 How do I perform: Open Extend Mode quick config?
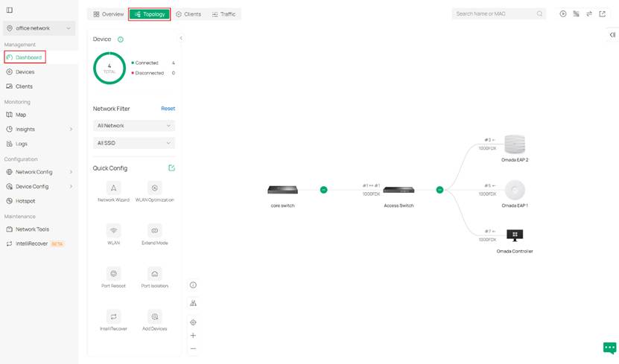click(155, 231)
